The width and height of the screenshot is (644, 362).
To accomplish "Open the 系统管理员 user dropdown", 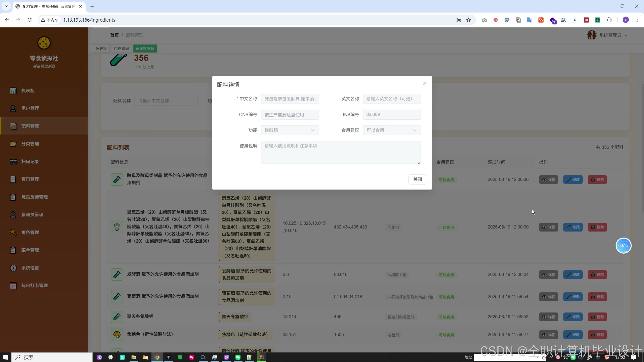I will pyautogui.click(x=610, y=35).
